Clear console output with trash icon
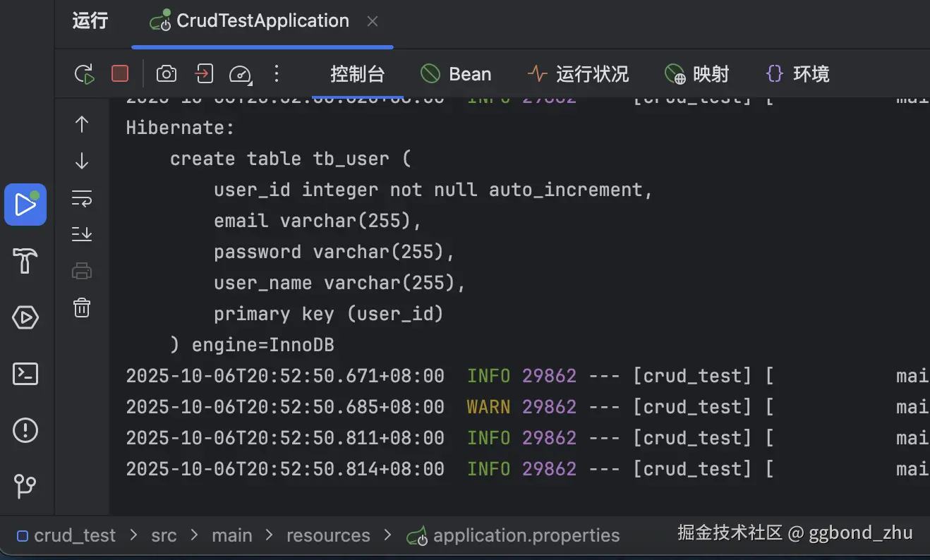The image size is (930, 560). click(82, 308)
